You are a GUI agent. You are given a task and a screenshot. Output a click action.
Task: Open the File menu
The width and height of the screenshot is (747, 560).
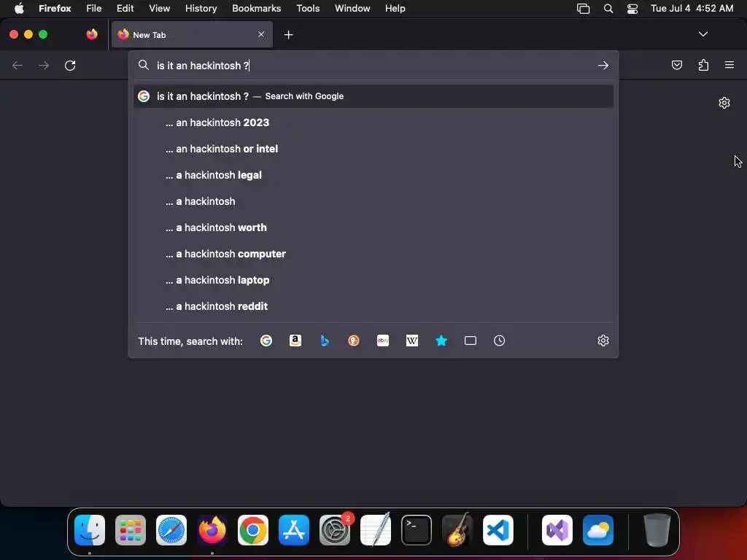point(94,8)
